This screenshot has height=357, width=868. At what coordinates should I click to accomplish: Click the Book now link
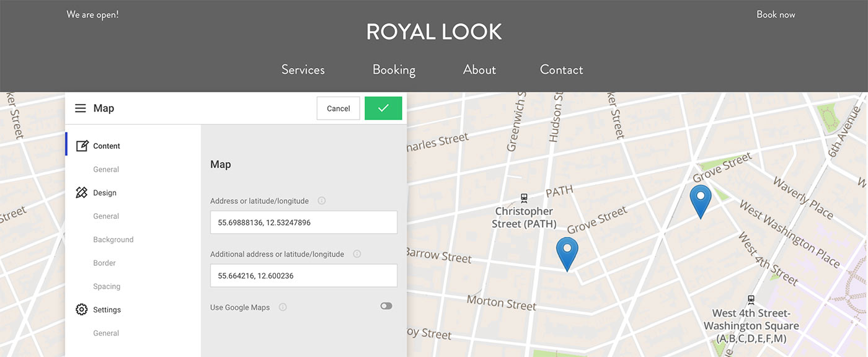click(776, 14)
